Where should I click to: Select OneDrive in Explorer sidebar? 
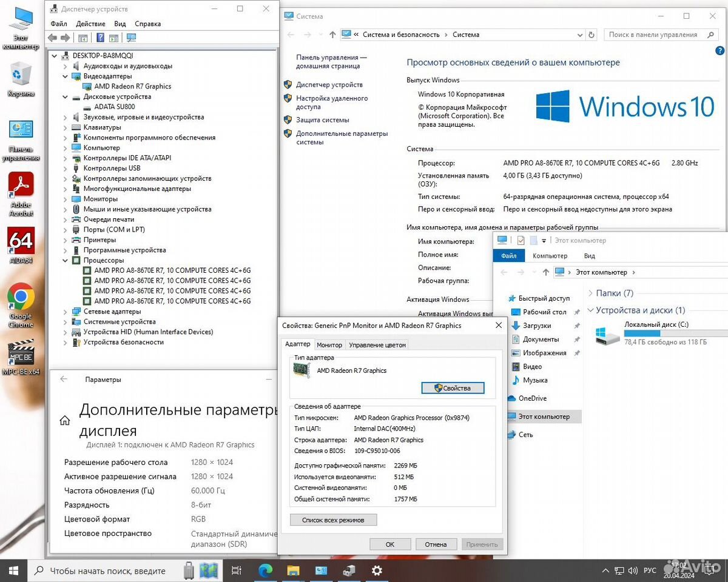[x=532, y=398]
